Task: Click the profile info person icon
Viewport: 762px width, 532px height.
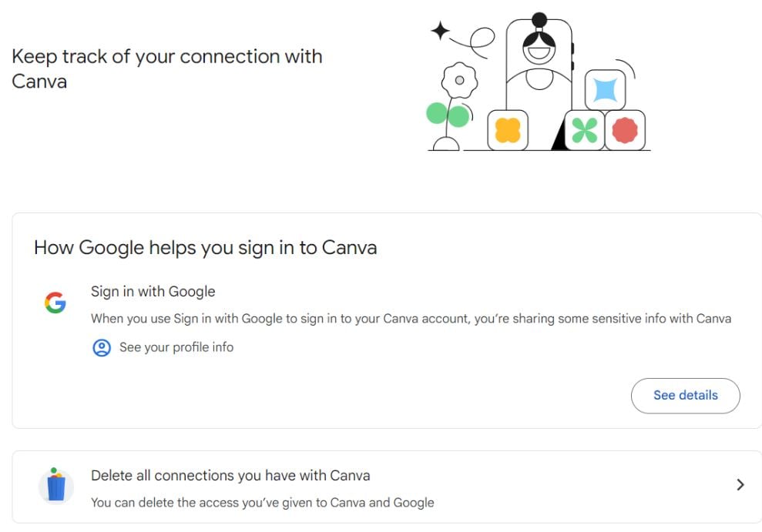Action: pos(102,347)
